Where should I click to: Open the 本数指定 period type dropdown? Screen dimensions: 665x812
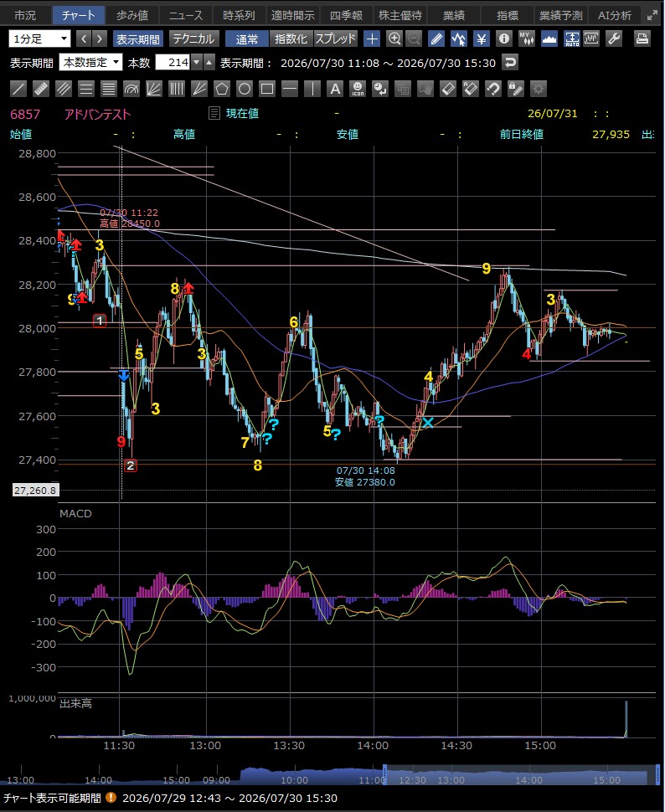90,63
